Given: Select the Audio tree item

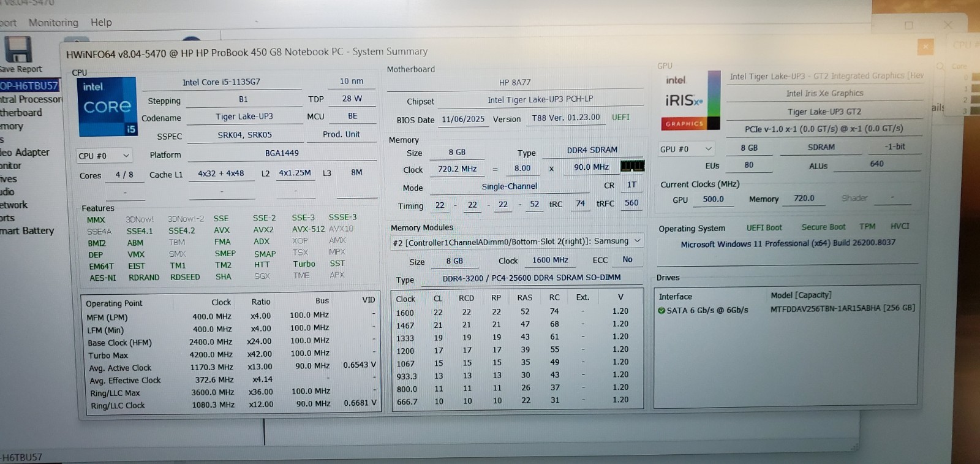Looking at the screenshot, I should (x=7, y=192).
